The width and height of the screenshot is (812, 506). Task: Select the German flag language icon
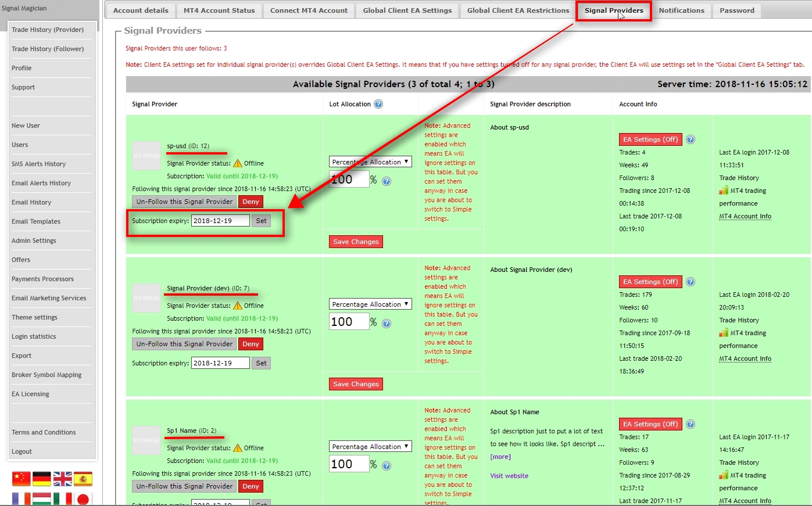pos(42,478)
